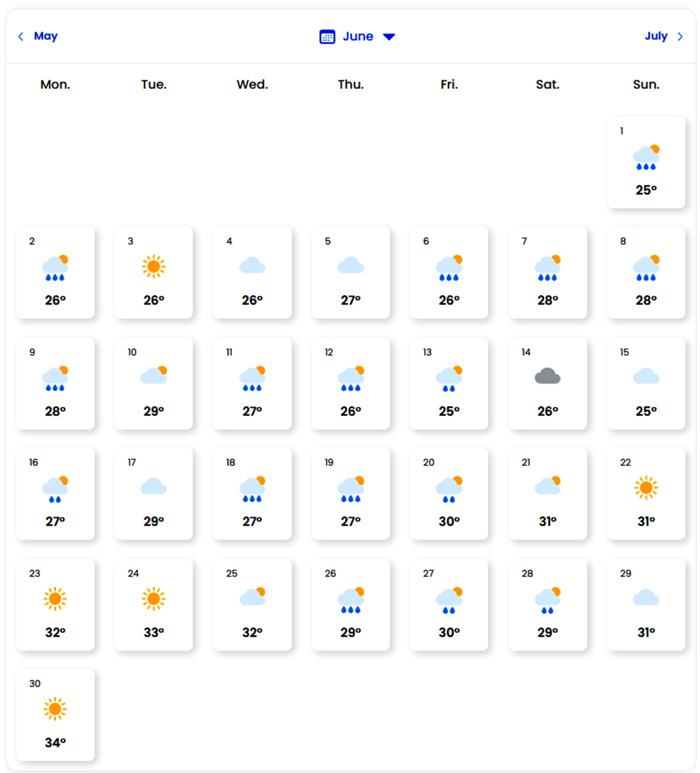Go to previous month May
The width and height of the screenshot is (700, 773).
[45, 36]
